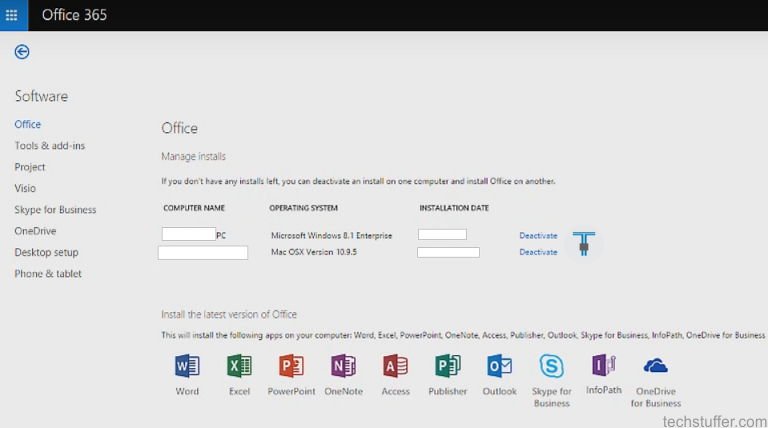Click the COMPUTER NAME column header

click(x=194, y=208)
